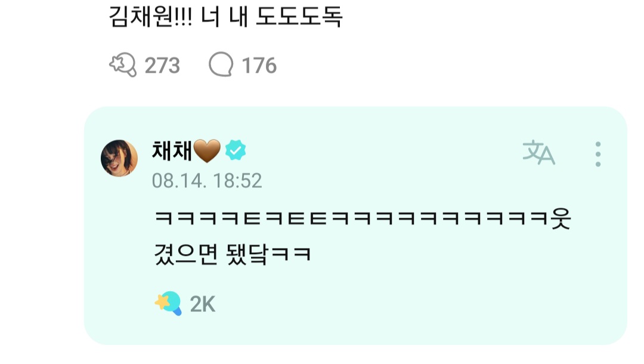Click the name 김채원!!! in the post
The height and width of the screenshot is (364, 644).
150,17
